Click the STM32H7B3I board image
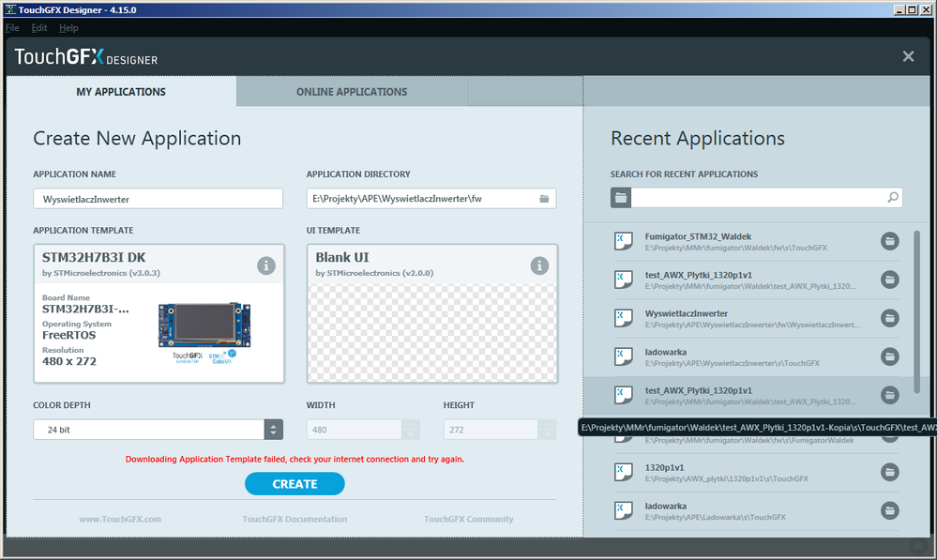The height and width of the screenshot is (560, 937). 204,325
